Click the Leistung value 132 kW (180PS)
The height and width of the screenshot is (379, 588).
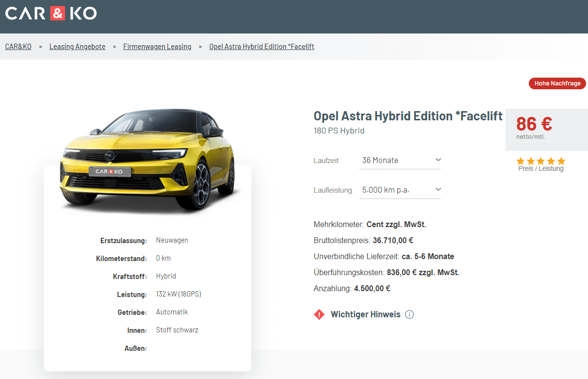[x=179, y=294]
